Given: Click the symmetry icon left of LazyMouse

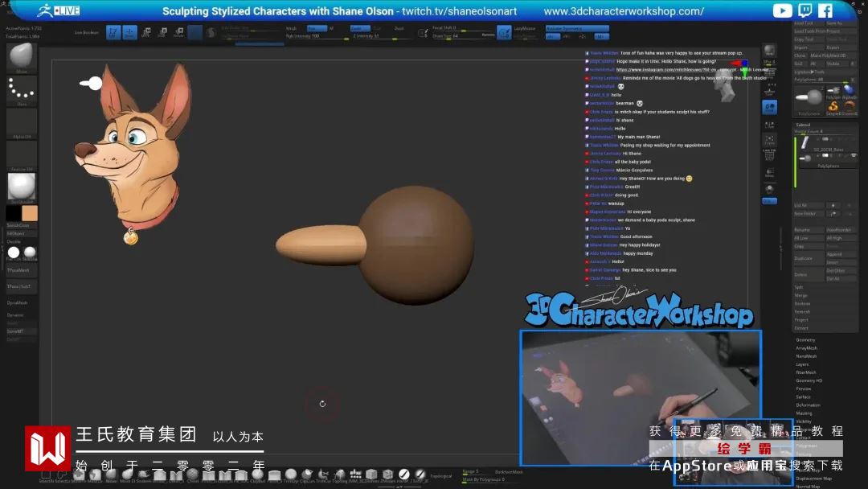Looking at the screenshot, I should [x=504, y=33].
